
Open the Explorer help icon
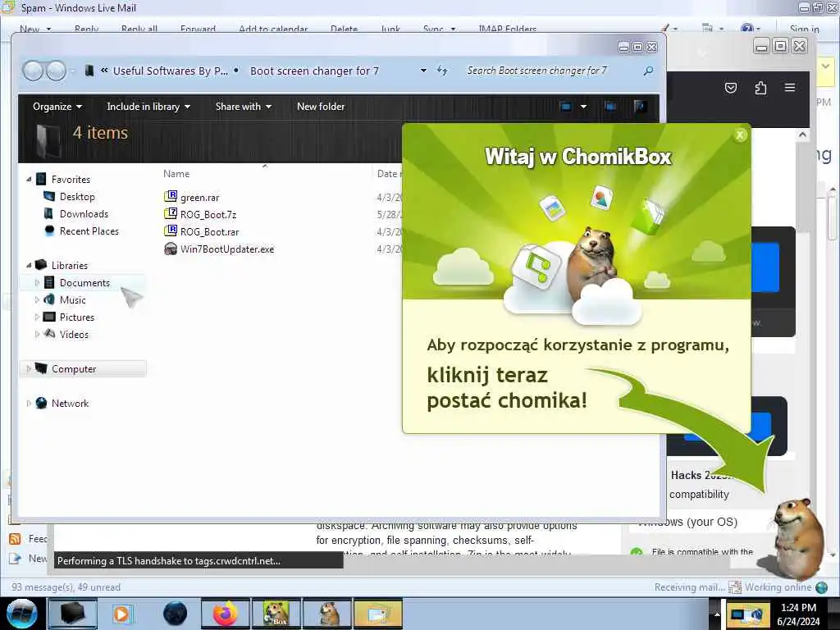coord(638,106)
